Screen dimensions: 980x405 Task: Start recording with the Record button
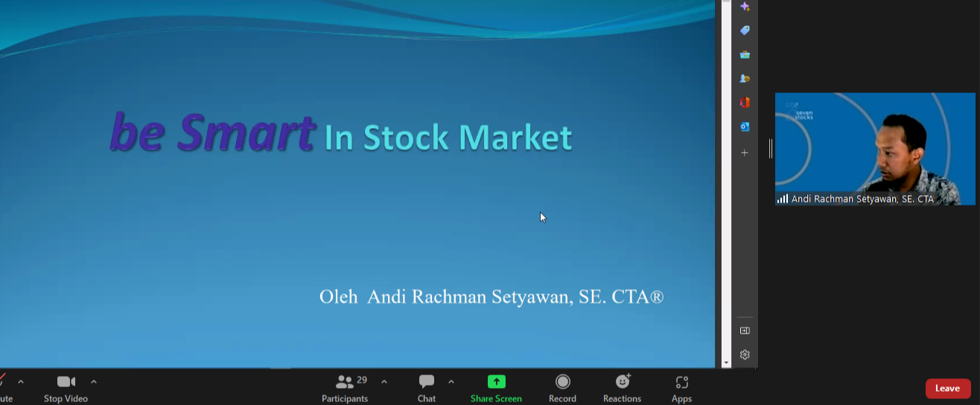[x=562, y=387]
